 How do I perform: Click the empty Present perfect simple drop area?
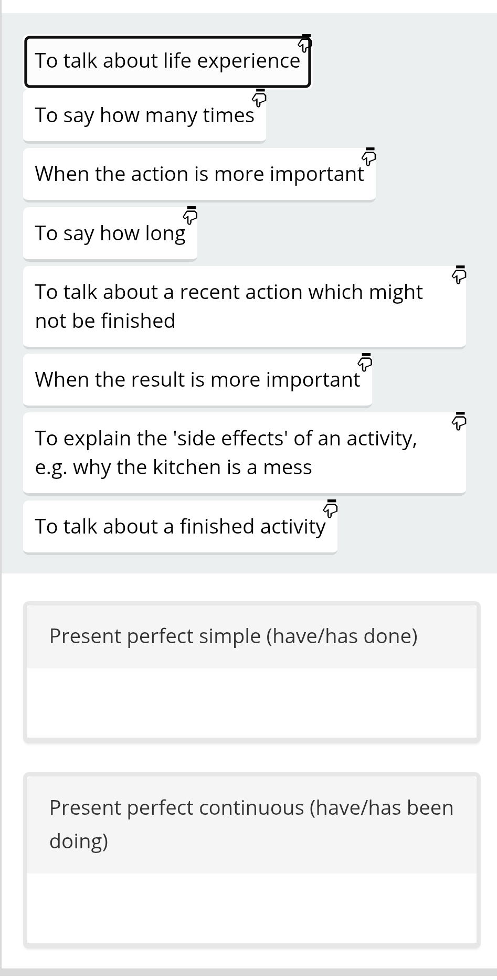[252, 703]
